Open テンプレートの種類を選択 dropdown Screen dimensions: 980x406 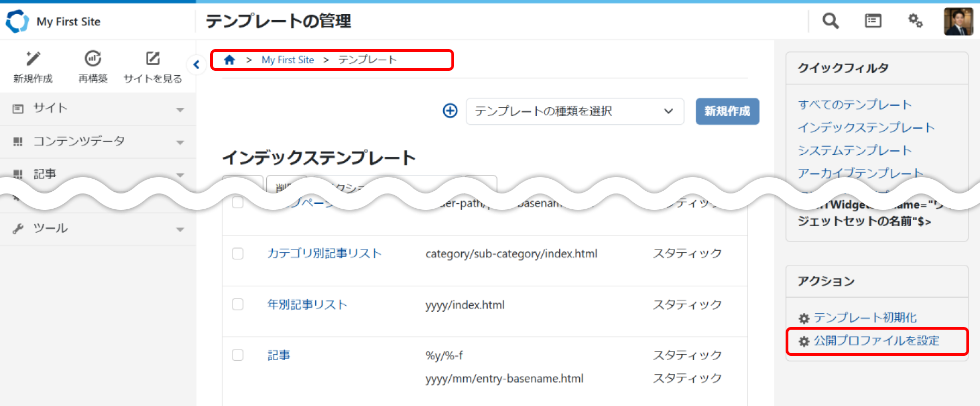pyautogui.click(x=574, y=111)
